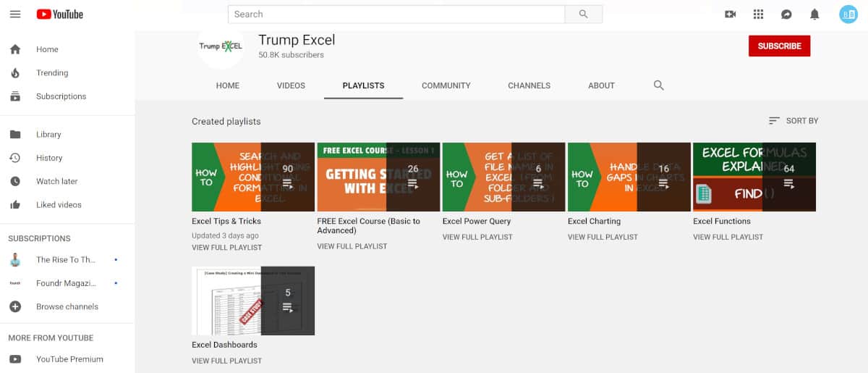Click the History clock icon
Image resolution: width=868 pixels, height=373 pixels.
[15, 158]
